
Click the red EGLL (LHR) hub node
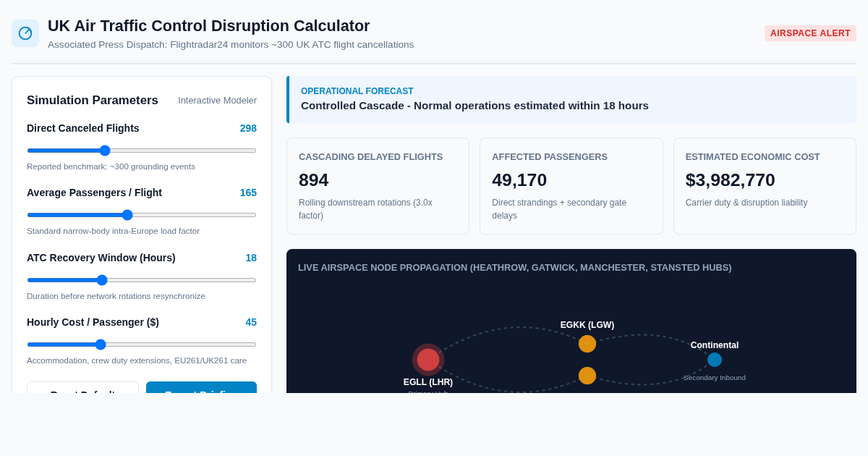428,360
